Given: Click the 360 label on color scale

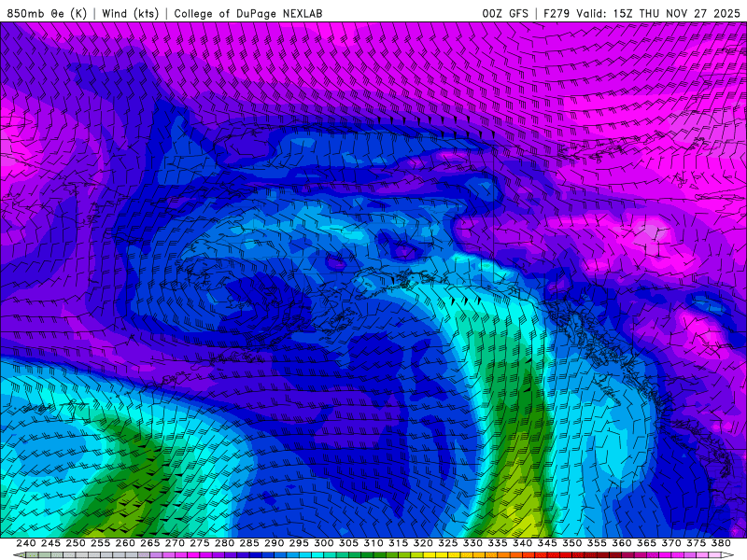Looking at the screenshot, I should (x=622, y=543).
